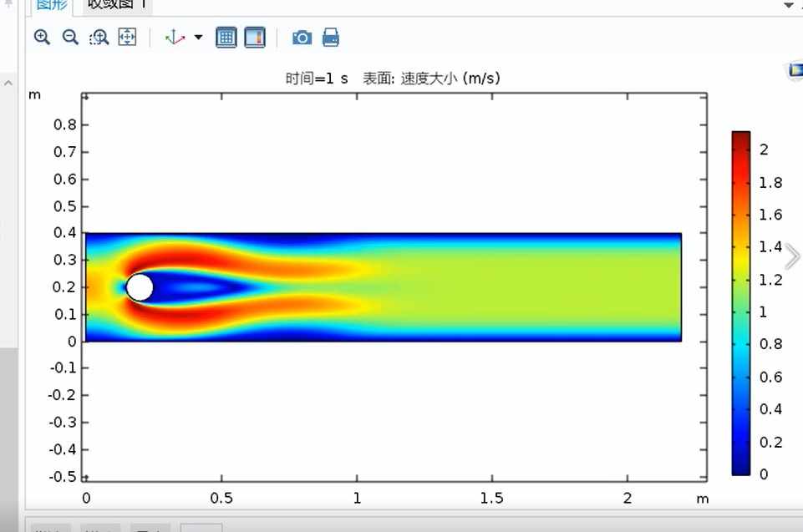Expand the right-side chevron arrow
803x532 pixels.
792,256
